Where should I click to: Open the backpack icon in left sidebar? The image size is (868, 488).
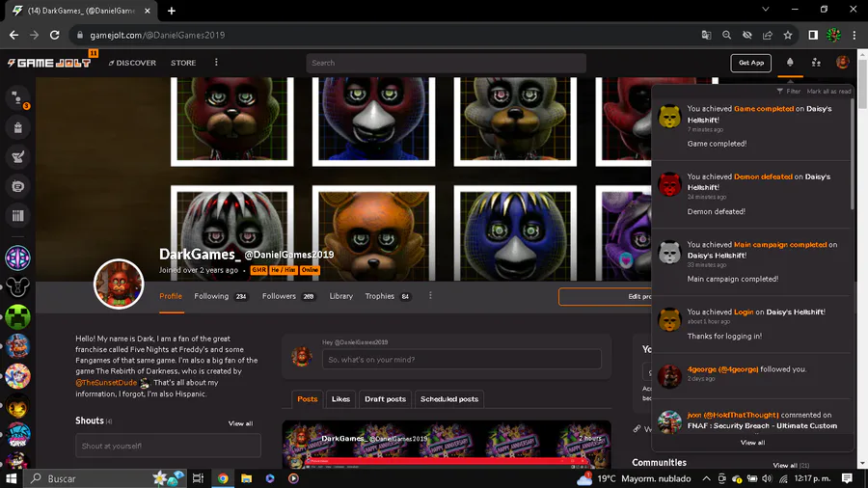click(17, 128)
